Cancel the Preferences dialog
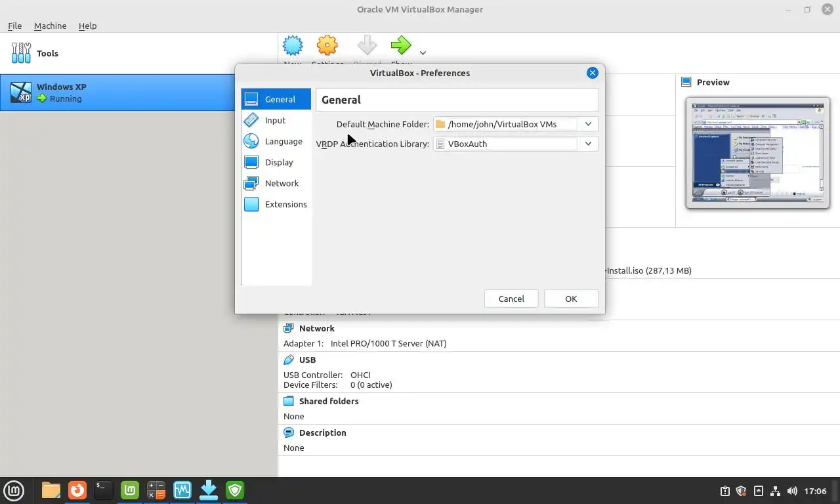This screenshot has height=504, width=840. click(x=511, y=299)
